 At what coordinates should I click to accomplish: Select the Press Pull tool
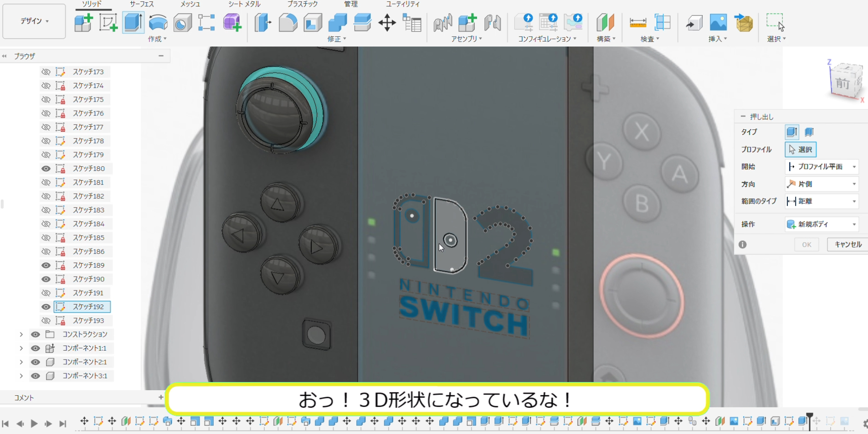click(263, 22)
